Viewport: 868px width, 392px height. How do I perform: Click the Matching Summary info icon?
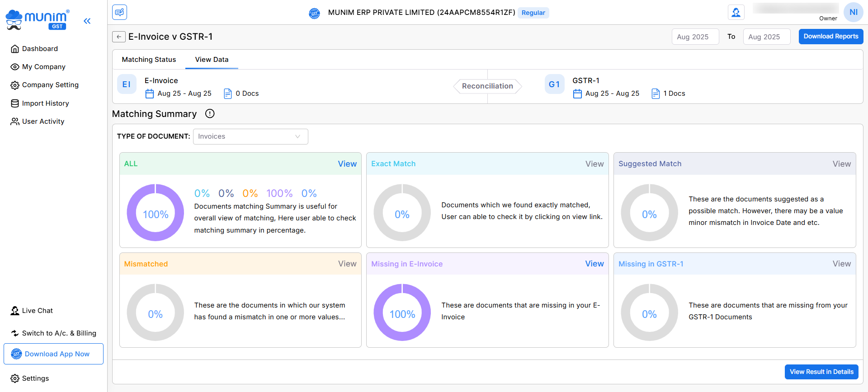210,114
